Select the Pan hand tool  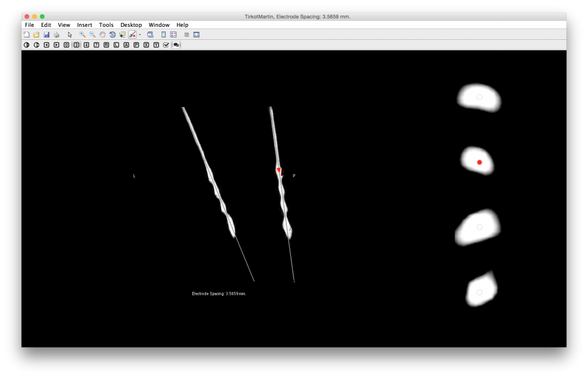point(102,34)
